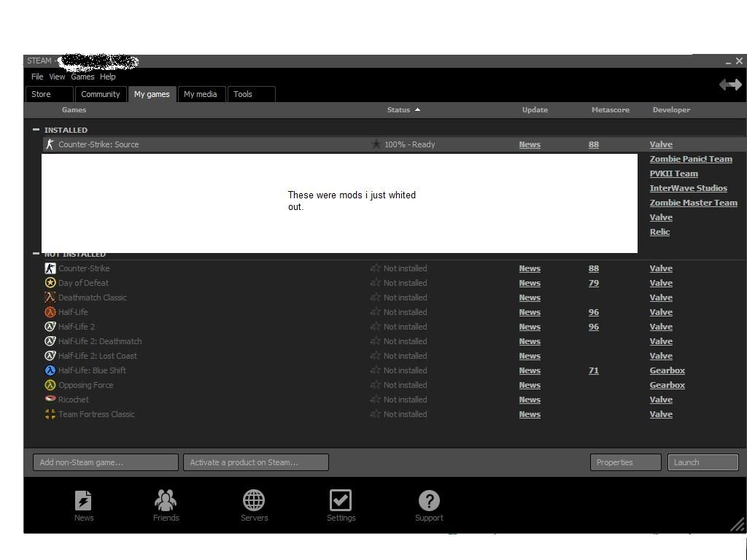Toggle favorite star for Deathmatch Classic

[376, 297]
